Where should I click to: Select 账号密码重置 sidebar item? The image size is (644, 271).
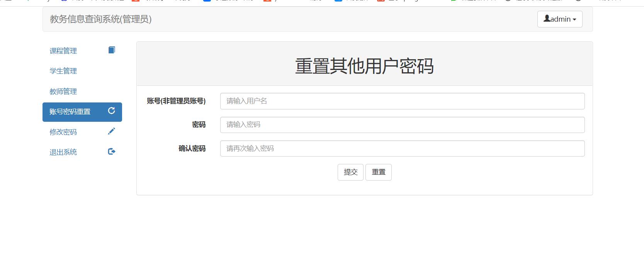(82, 112)
